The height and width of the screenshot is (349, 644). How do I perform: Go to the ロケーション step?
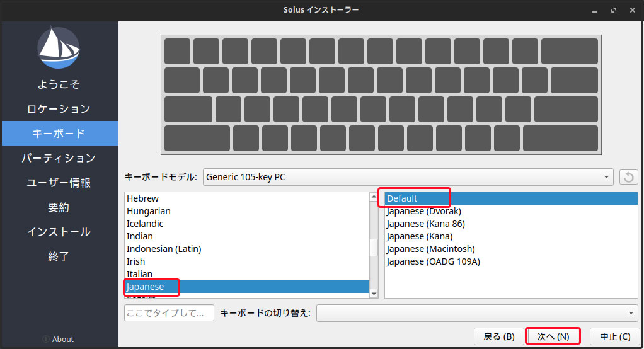59,109
